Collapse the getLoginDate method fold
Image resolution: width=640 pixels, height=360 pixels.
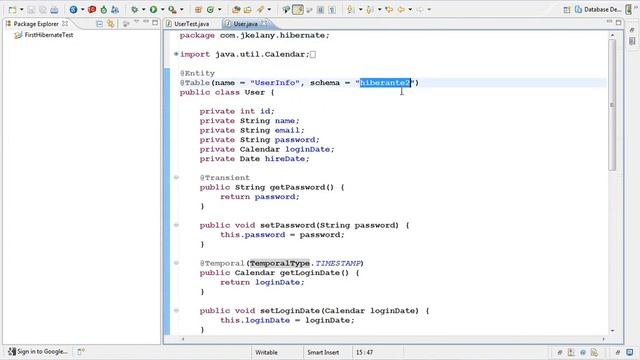176,263
